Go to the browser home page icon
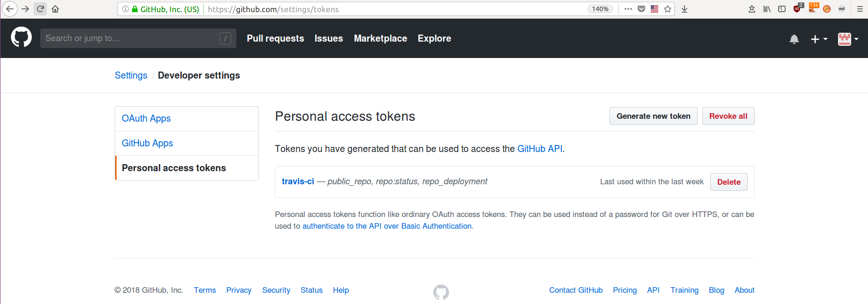The height and width of the screenshot is (304, 868). 55,9
